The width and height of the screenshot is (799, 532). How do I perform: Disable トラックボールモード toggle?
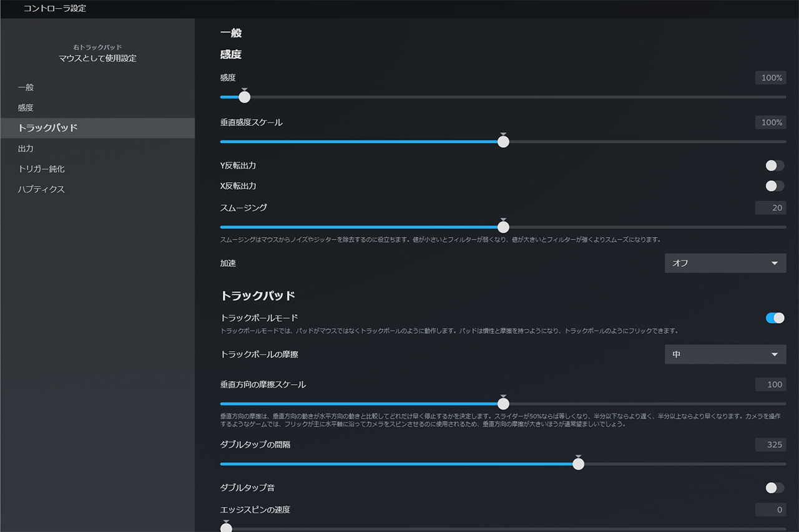[775, 318]
